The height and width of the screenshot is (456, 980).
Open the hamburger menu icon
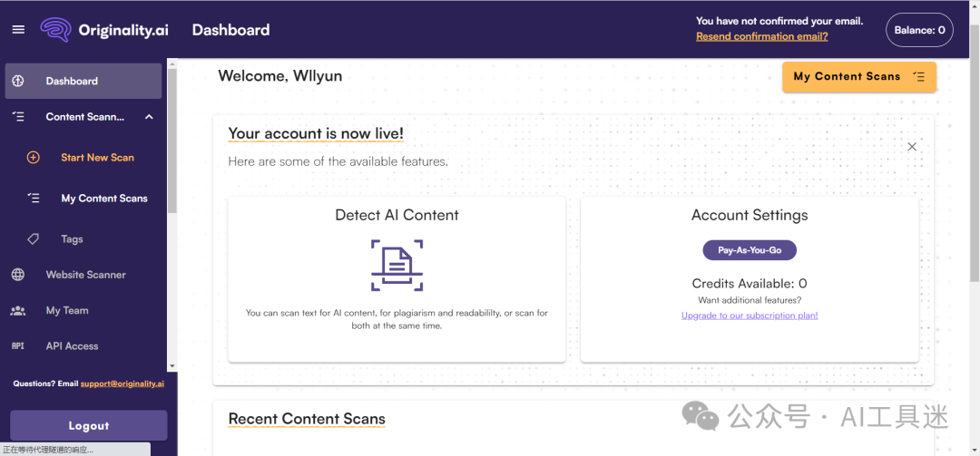tap(18, 29)
